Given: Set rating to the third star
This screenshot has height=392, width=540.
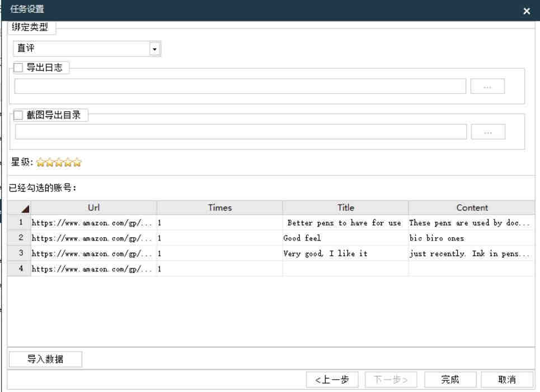Looking at the screenshot, I should tap(59, 162).
